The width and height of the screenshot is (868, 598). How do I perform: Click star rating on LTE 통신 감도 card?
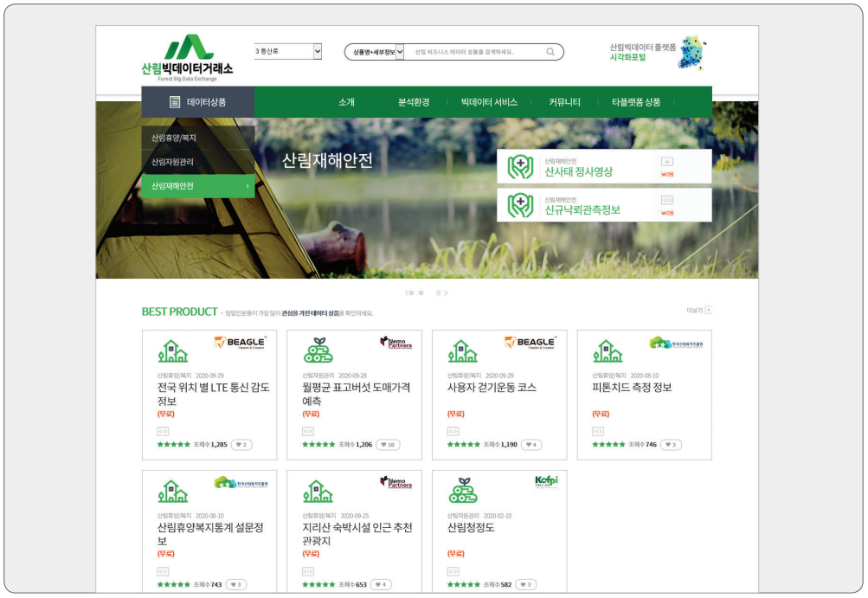point(173,445)
